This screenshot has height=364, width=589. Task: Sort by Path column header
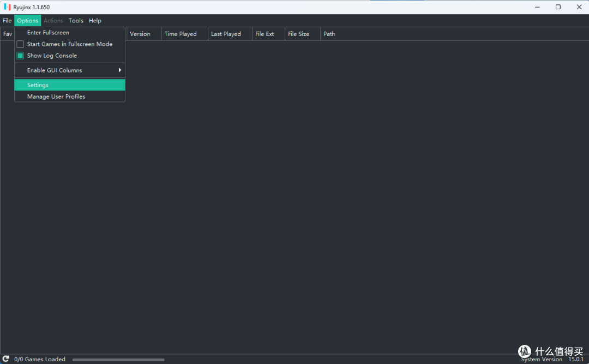pyautogui.click(x=329, y=34)
